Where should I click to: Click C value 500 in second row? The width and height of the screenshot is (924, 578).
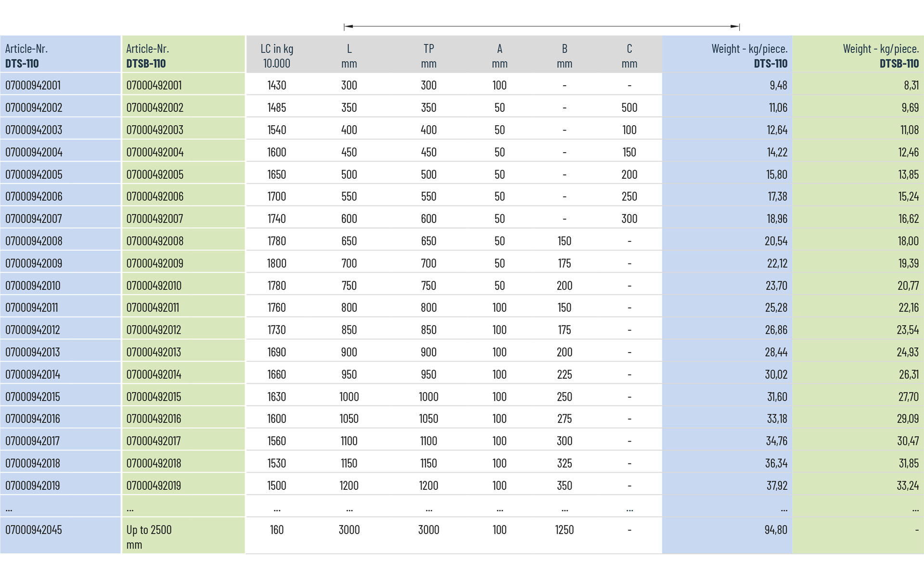(629, 107)
